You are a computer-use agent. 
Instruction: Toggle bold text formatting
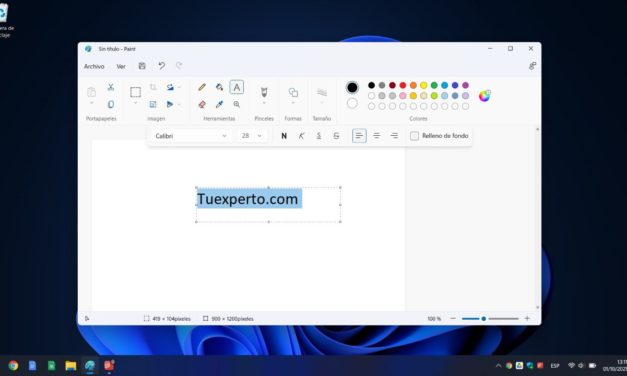click(284, 136)
